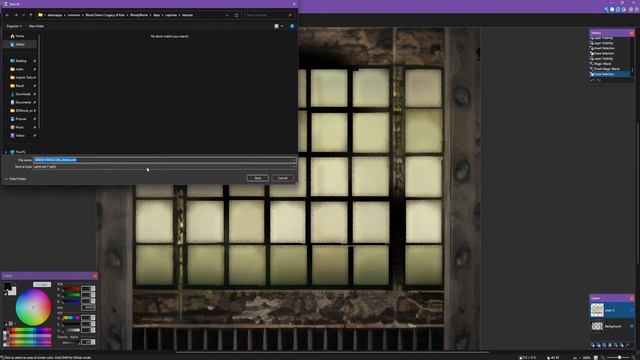The width and height of the screenshot is (640, 360).
Task: Go back in Save As dialog
Action: [x=7, y=15]
